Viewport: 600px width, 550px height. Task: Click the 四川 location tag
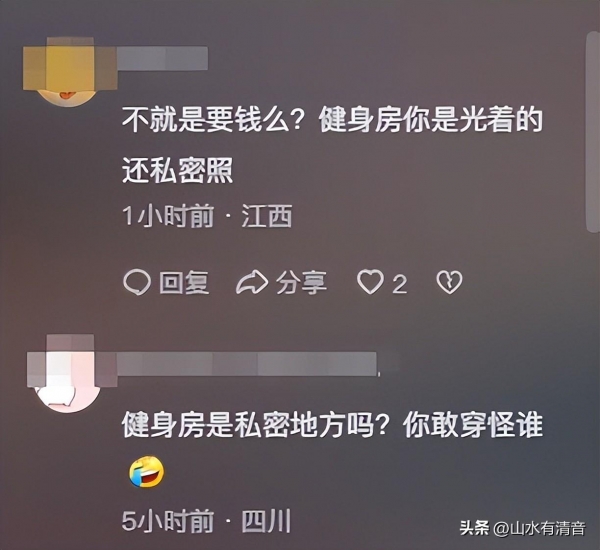[266, 521]
